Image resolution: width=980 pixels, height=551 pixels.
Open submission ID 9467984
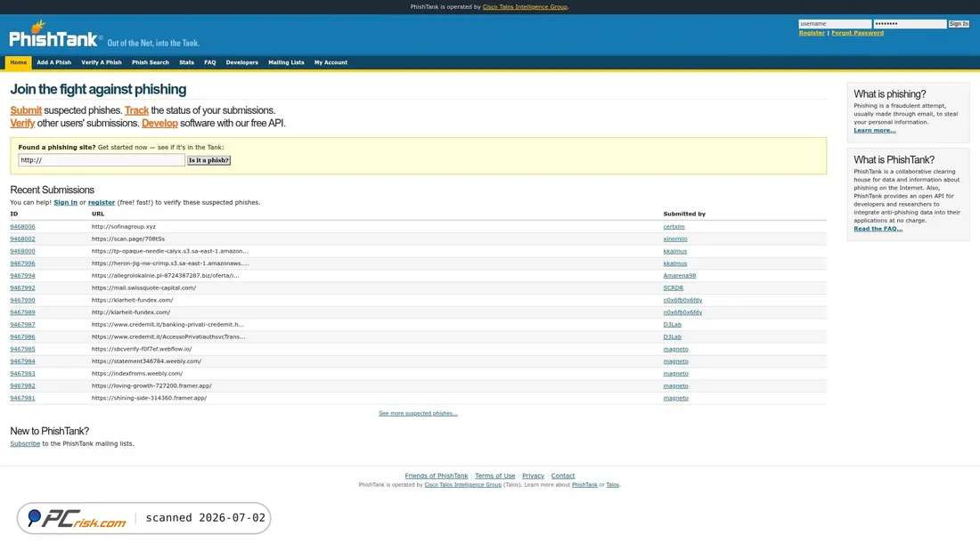coord(22,361)
